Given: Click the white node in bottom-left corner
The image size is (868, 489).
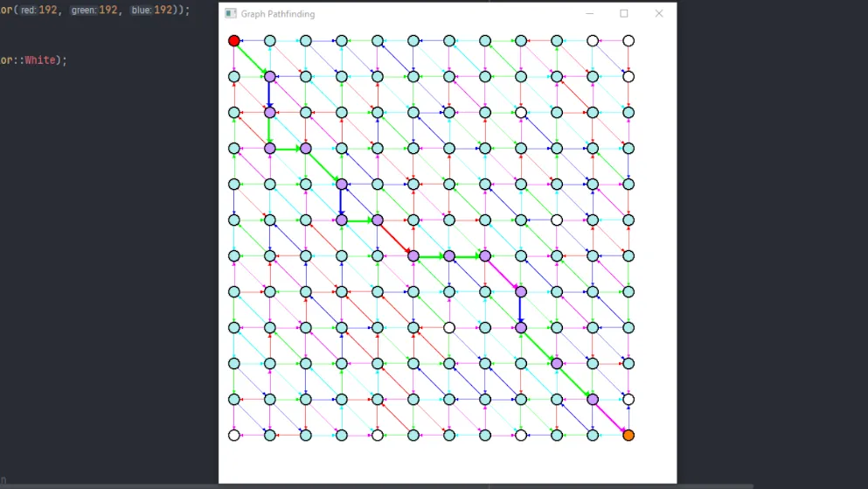Looking at the screenshot, I should coord(234,436).
